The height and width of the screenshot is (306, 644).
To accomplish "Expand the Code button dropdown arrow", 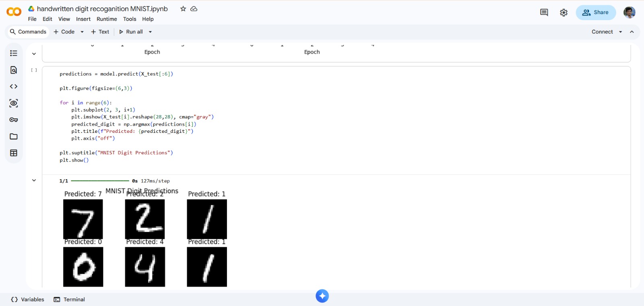I will 82,32.
